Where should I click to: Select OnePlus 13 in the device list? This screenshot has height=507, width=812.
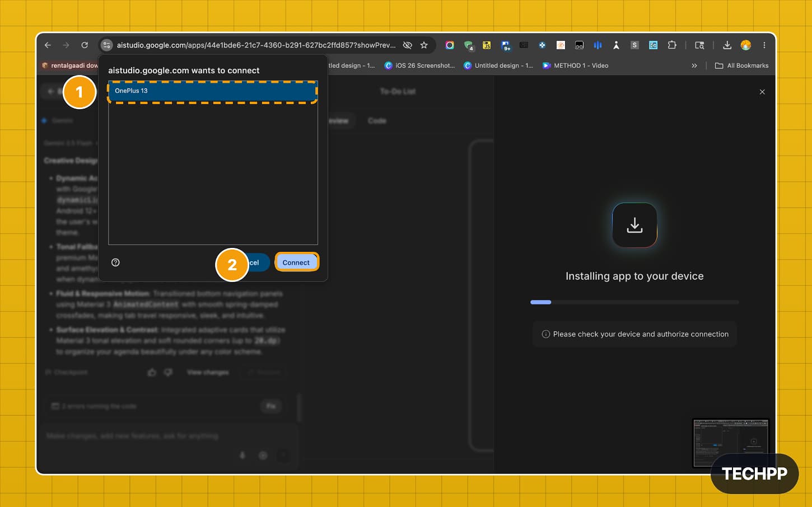213,91
